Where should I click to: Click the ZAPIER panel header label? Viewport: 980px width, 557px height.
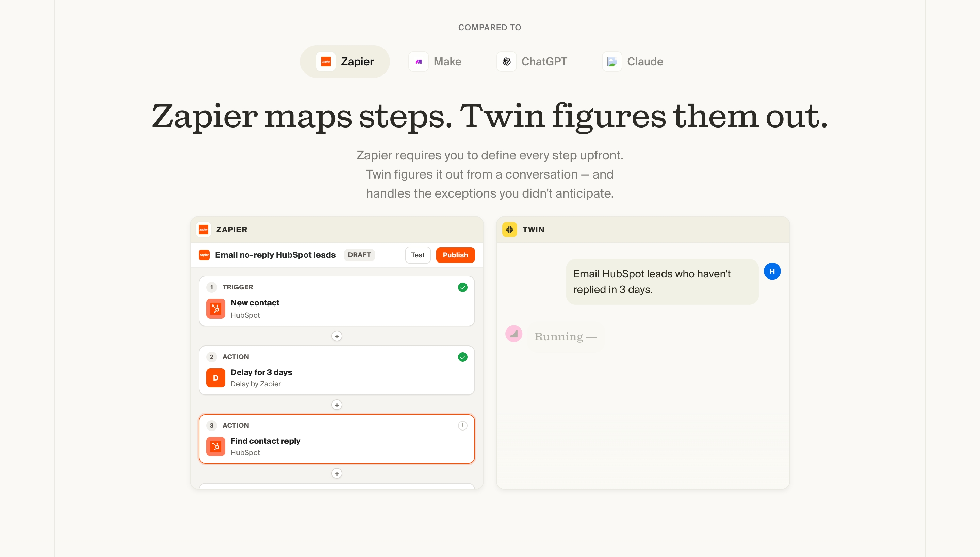232,230
